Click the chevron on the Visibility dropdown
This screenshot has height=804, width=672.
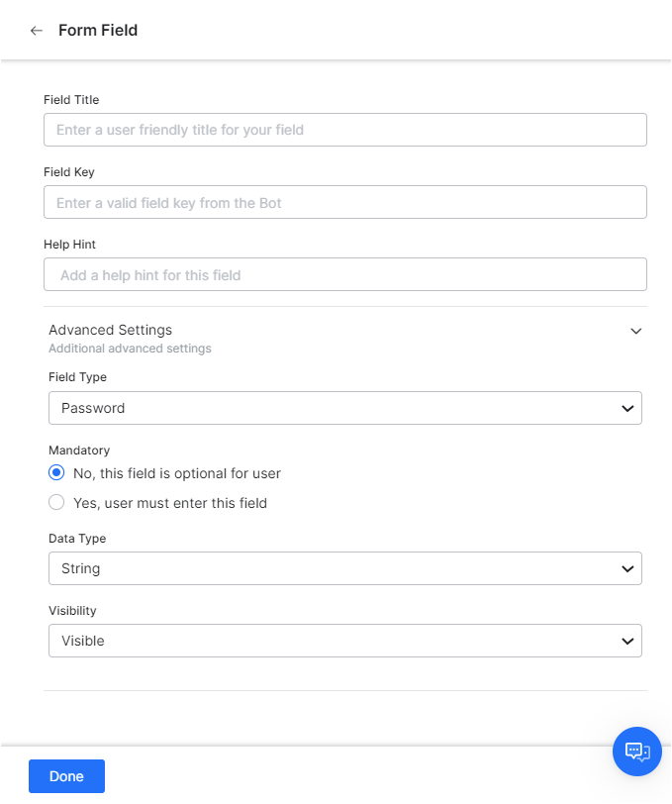626,640
